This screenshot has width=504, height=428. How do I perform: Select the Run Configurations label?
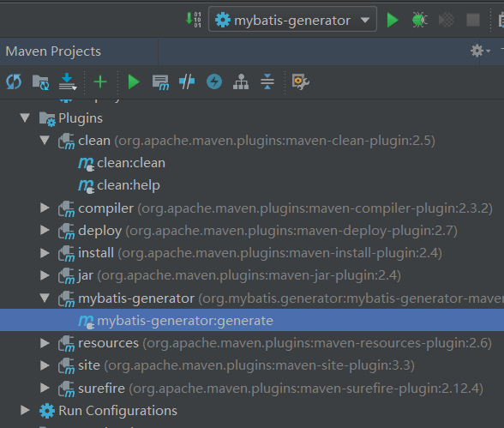point(117,411)
